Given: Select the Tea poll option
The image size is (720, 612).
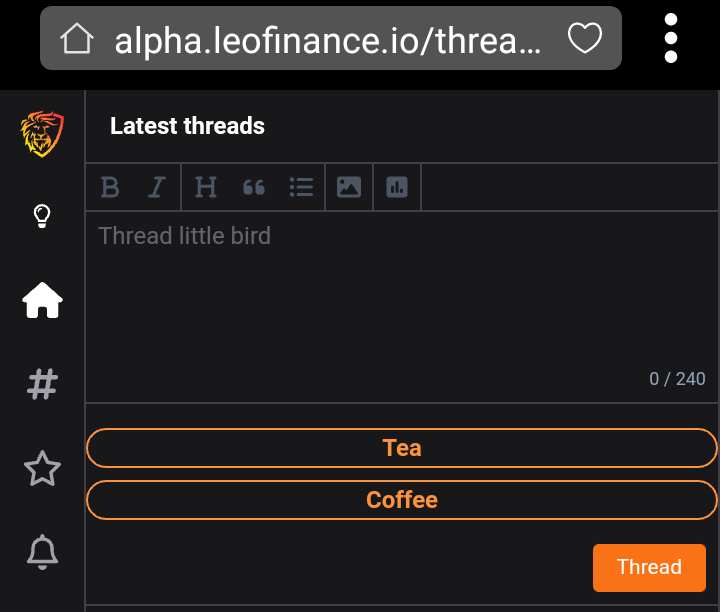Looking at the screenshot, I should (402, 448).
